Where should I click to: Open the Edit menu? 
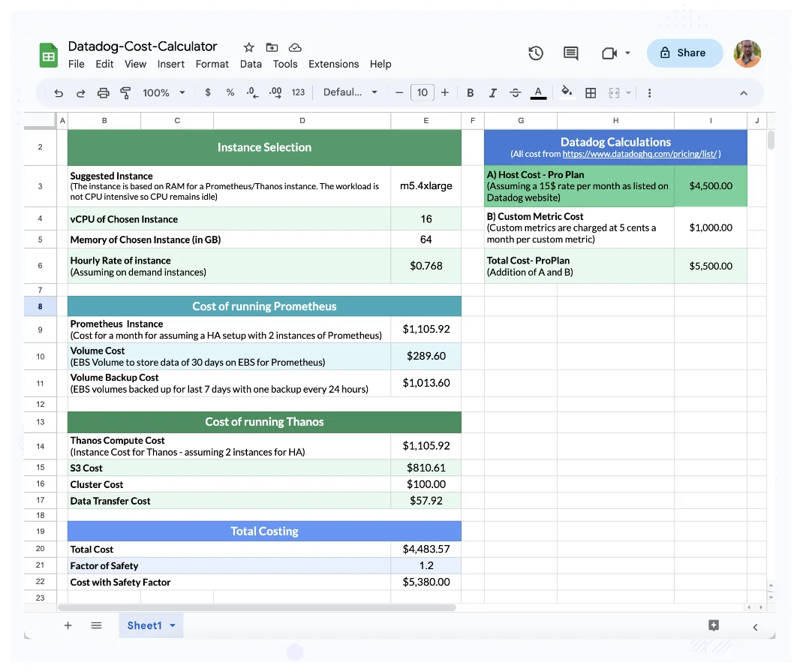coord(104,64)
